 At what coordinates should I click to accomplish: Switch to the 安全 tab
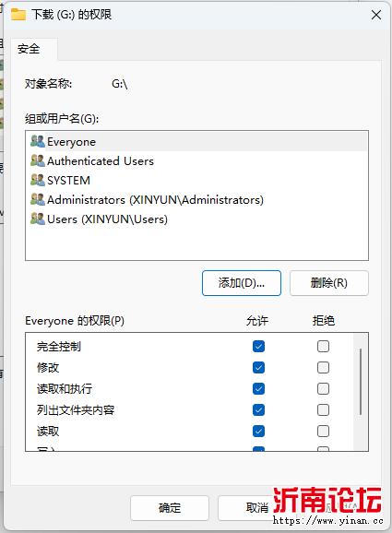(x=29, y=49)
